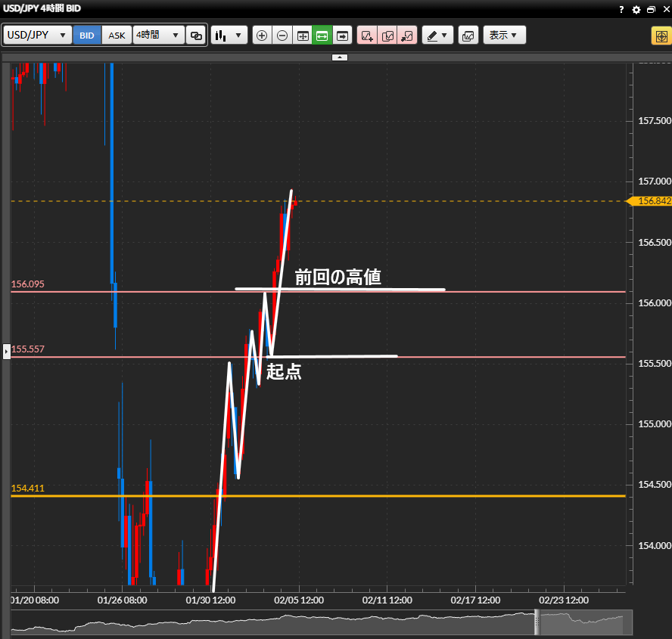Click the link charts icon beside timeframe
Screen dimensions: 672x639
coord(196,36)
